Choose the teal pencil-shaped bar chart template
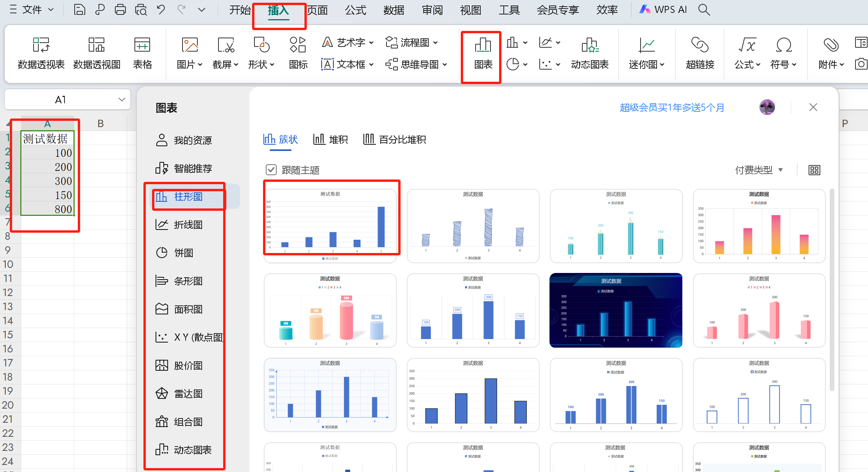The image size is (868, 472). (616, 226)
